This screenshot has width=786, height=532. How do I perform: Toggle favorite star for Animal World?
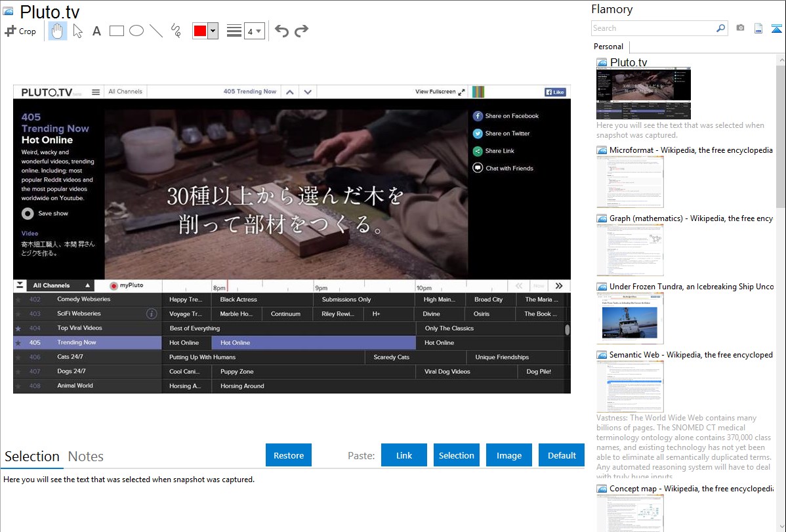coord(18,386)
